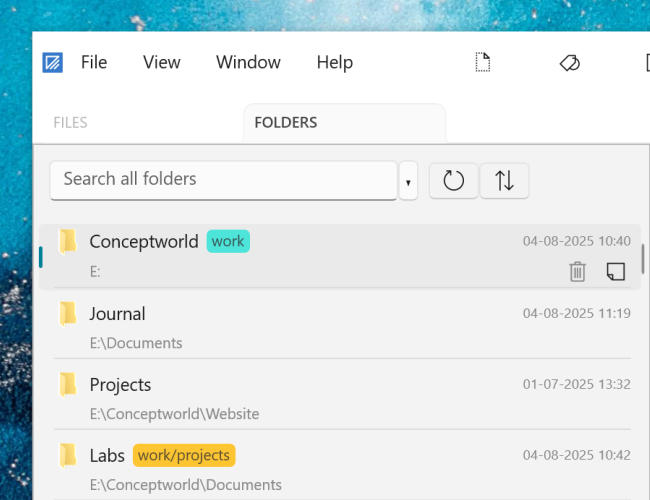The width and height of the screenshot is (650, 500).
Task: Click the app logo icon
Action: click(53, 63)
